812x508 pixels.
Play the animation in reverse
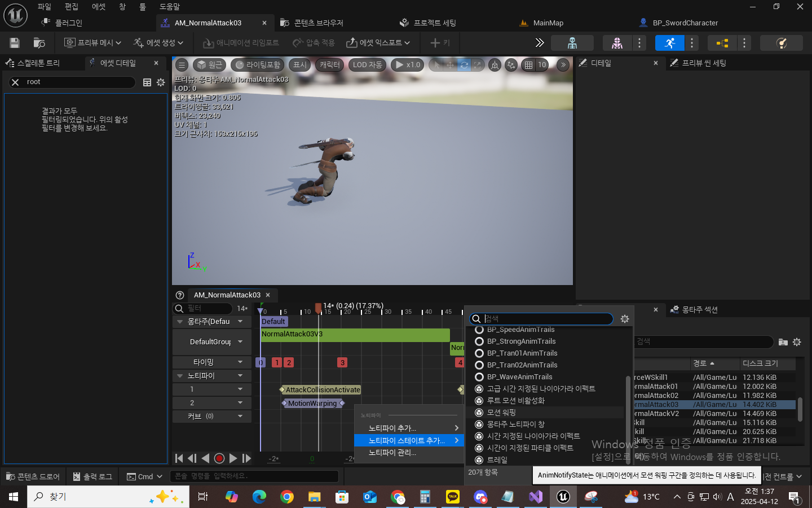pyautogui.click(x=205, y=458)
